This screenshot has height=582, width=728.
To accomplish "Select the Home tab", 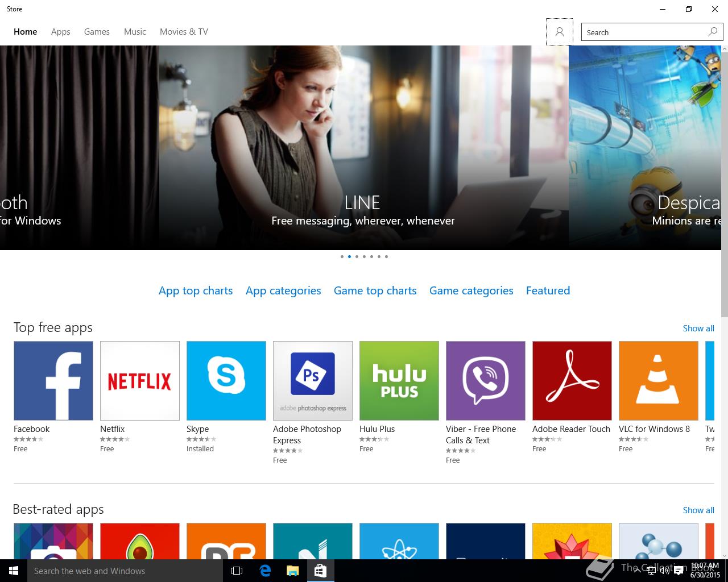I will 26,32.
